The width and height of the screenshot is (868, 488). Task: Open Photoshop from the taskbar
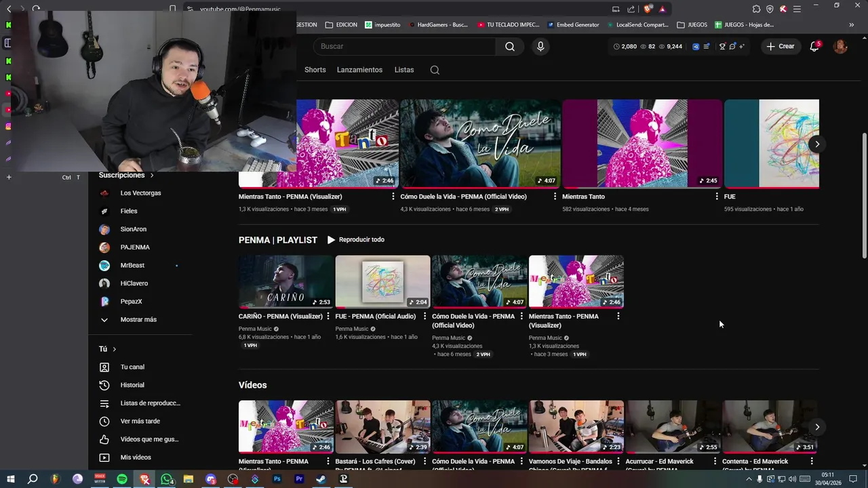coord(277,479)
